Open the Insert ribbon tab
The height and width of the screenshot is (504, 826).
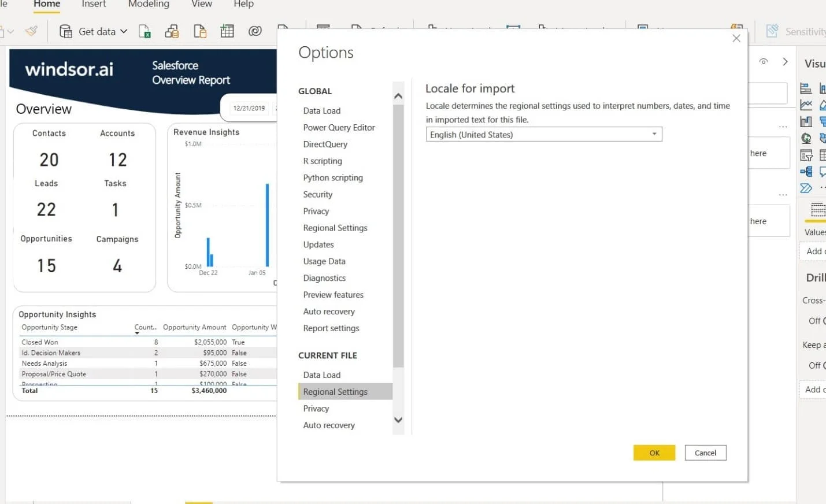click(x=94, y=4)
